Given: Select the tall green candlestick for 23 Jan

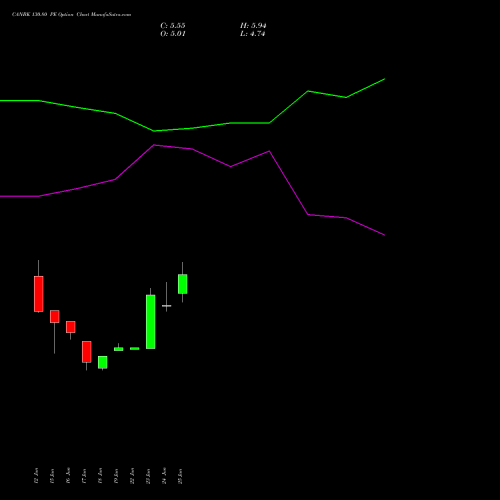Looking at the screenshot, I should click(151, 322).
